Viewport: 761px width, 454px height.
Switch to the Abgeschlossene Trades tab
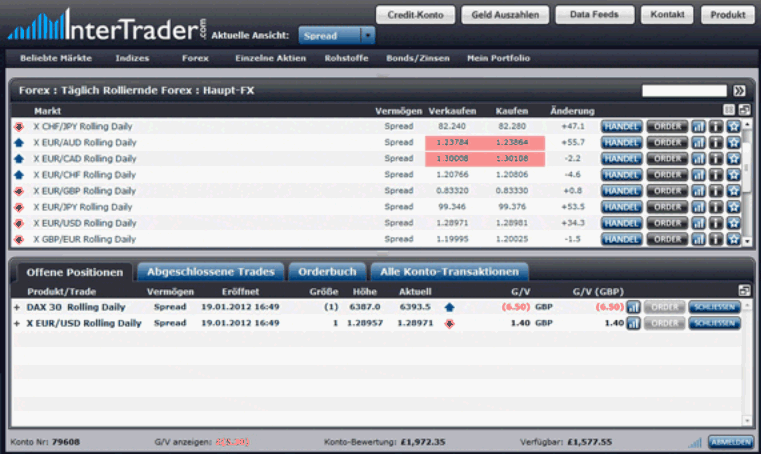click(211, 272)
